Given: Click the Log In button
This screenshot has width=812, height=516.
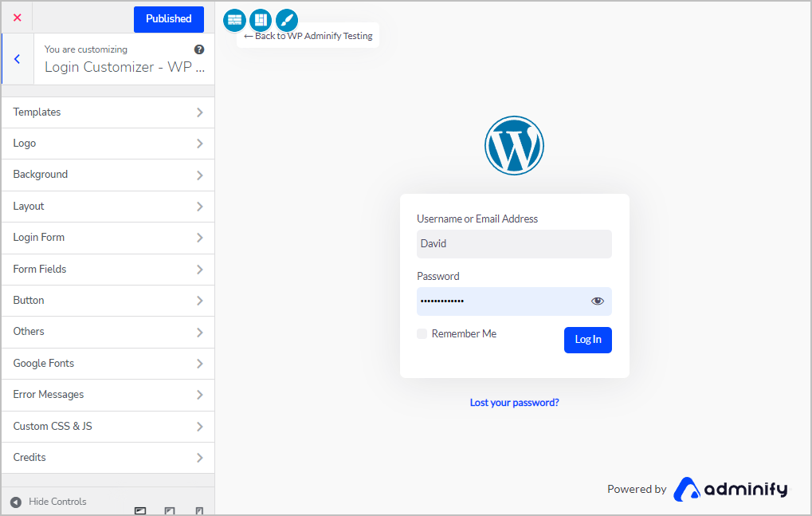Looking at the screenshot, I should click(588, 340).
